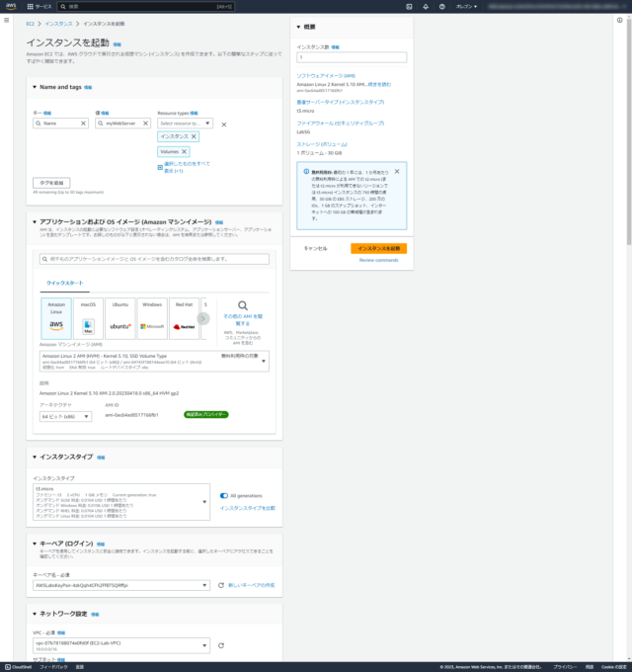Screen dimensions: 632x672
Task: Click the Add tag button
Action: 51,183
